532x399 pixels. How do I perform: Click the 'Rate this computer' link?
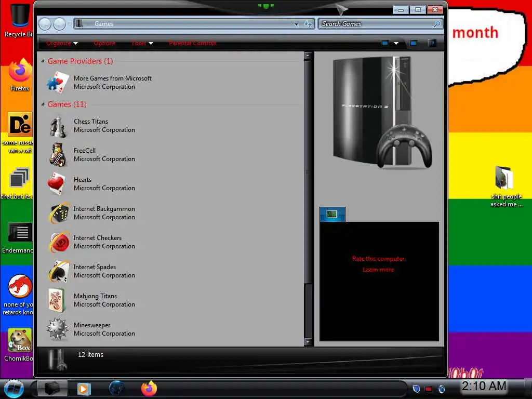tap(379, 259)
